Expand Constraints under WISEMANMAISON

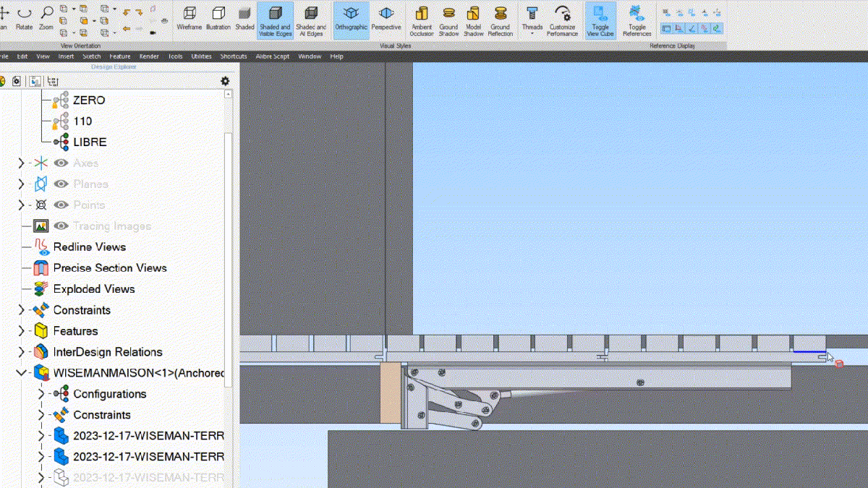point(41,415)
